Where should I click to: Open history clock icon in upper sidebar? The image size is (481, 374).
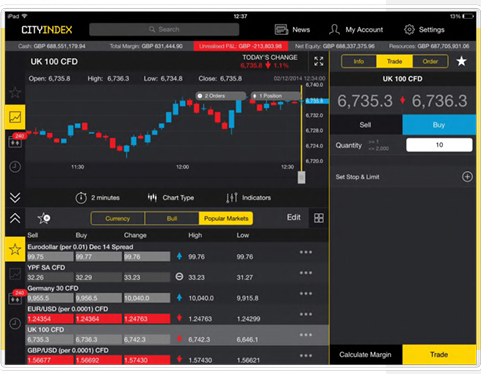tap(15, 167)
